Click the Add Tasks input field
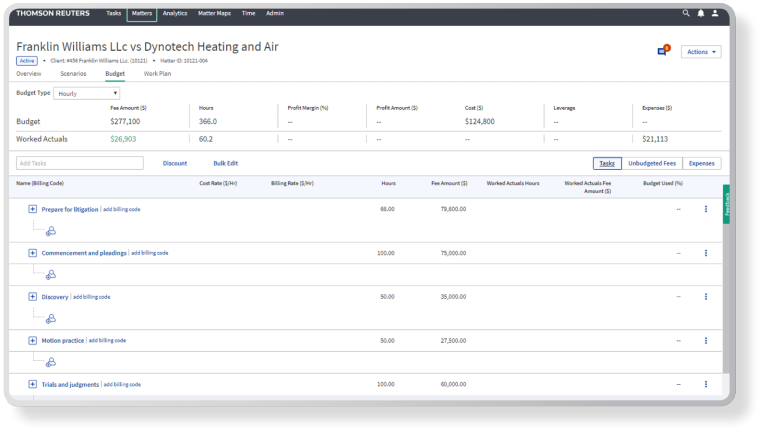The image size is (768, 432). [x=80, y=163]
